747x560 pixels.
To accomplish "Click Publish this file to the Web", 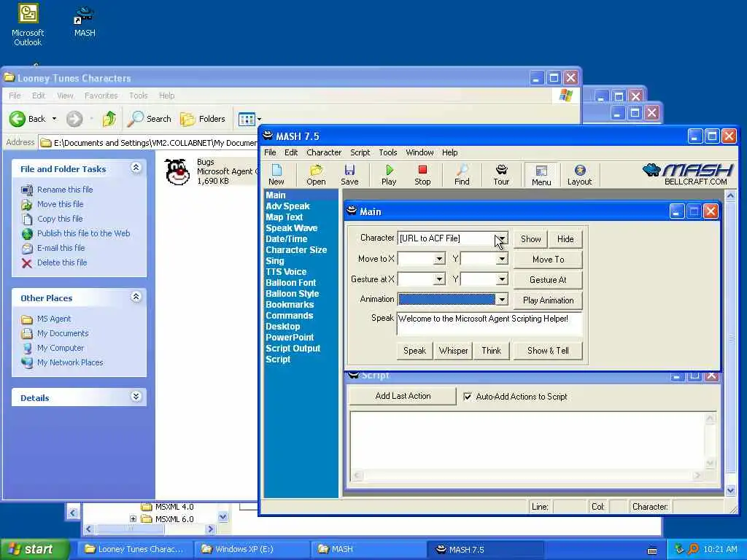I will [x=83, y=233].
